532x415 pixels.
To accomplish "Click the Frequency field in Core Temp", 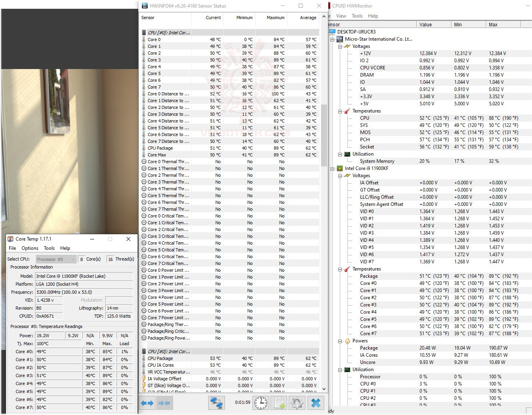I will coord(84,292).
